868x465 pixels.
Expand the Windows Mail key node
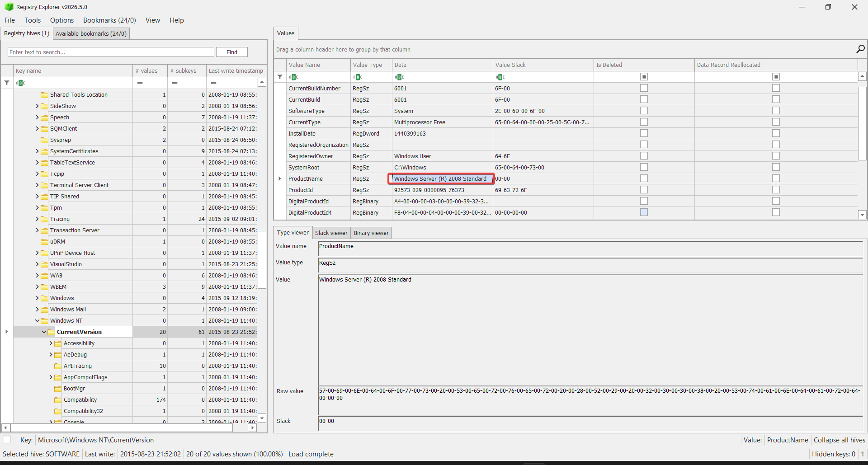(x=37, y=310)
